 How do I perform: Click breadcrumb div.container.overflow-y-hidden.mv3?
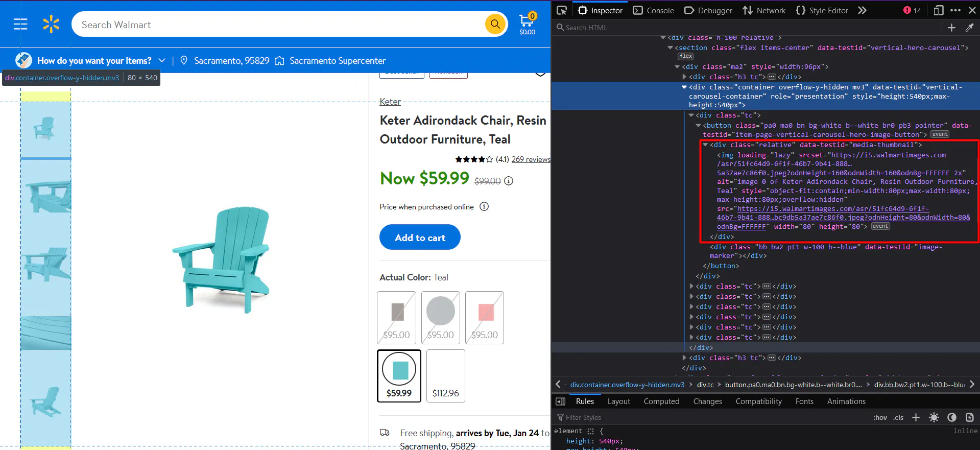[627, 385]
